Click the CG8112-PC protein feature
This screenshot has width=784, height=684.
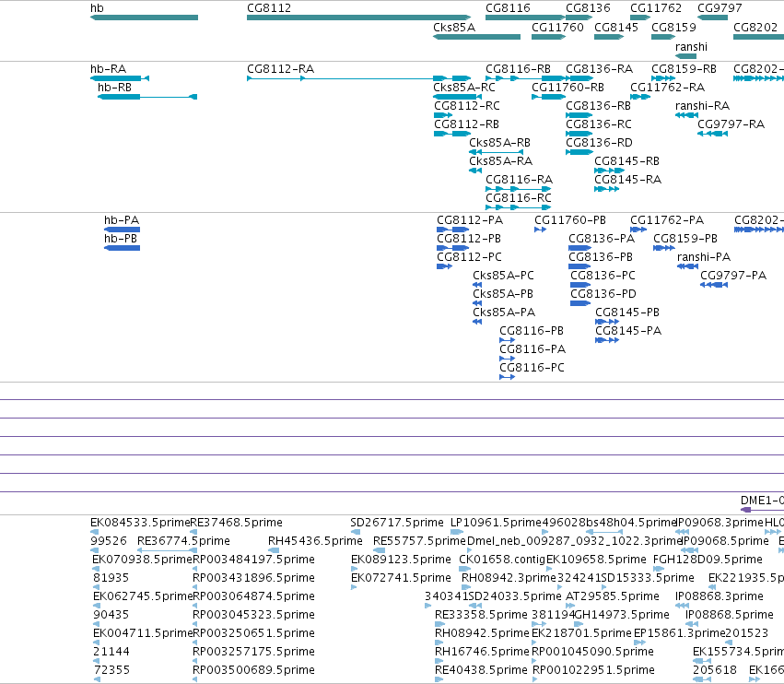[x=444, y=266]
